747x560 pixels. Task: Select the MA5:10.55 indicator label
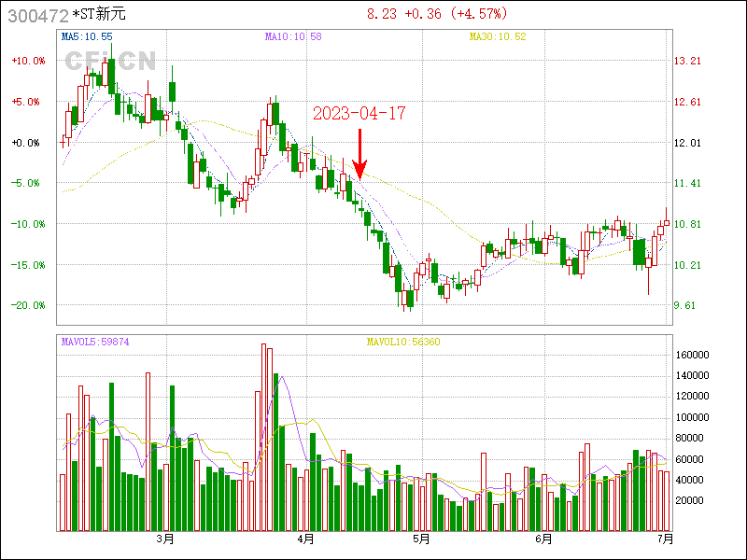(87, 36)
